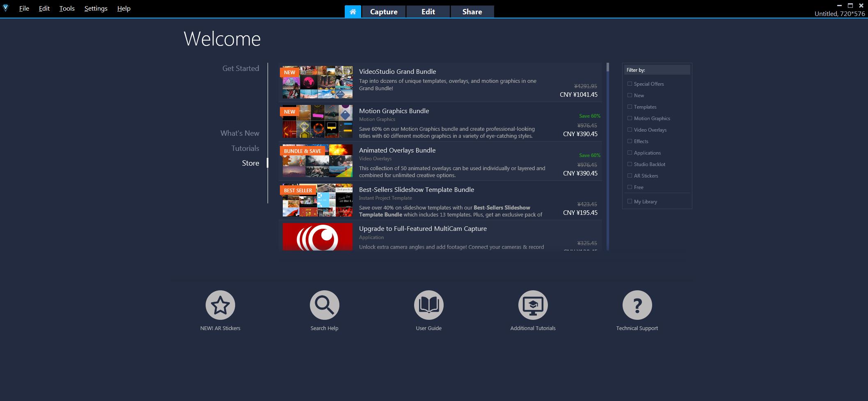This screenshot has width=868, height=401.
Task: Open NEW! AR Stickers star icon
Action: pyautogui.click(x=220, y=305)
